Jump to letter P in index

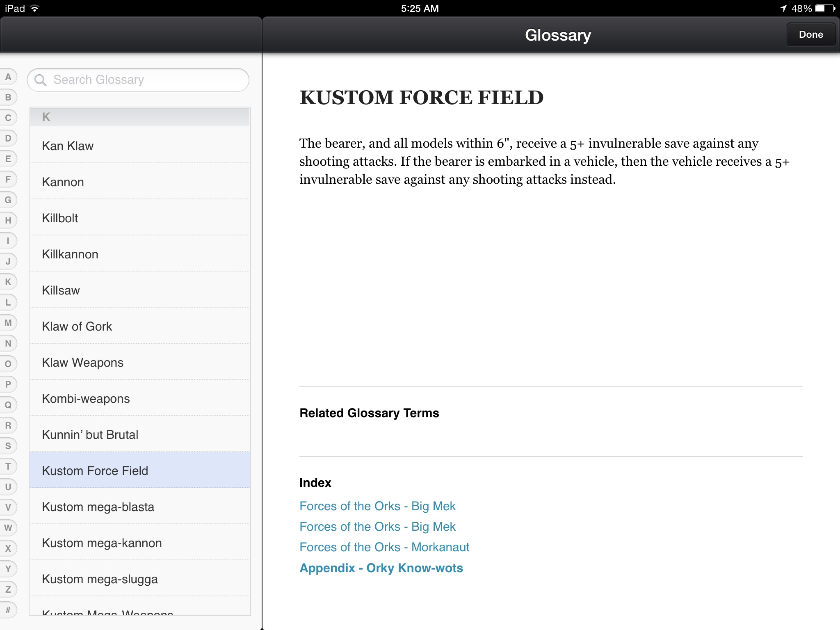pyautogui.click(x=8, y=384)
